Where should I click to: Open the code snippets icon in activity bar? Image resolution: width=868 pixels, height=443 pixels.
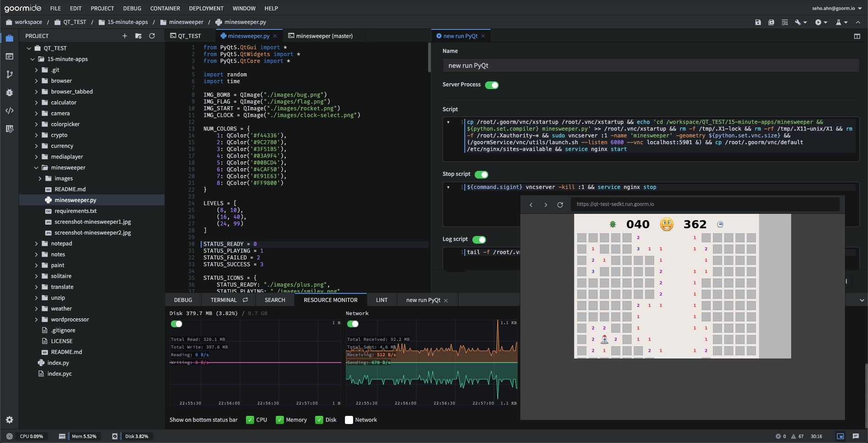[9, 110]
